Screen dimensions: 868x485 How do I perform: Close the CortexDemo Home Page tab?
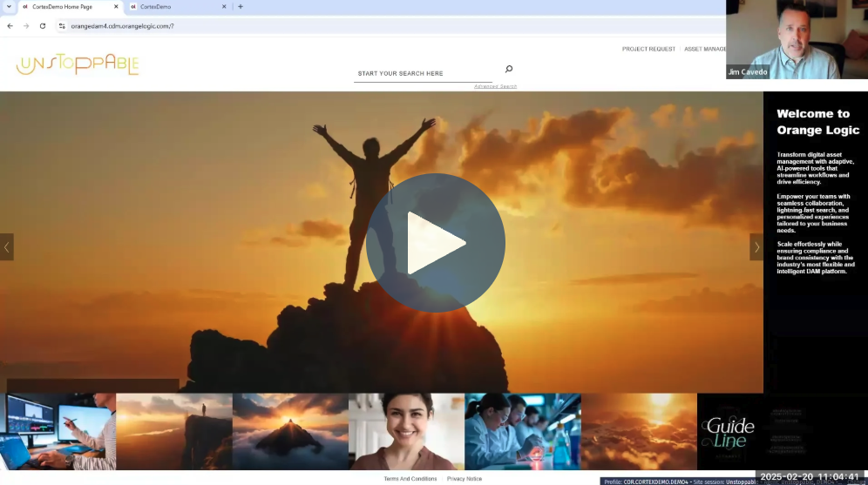[116, 7]
